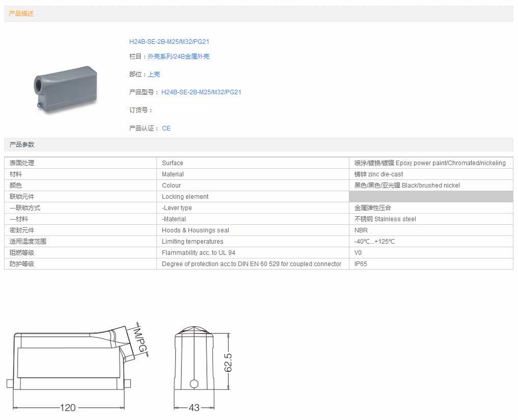Select the 产品描述 section header
Image resolution: width=518 pixels, height=420 pixels.
pos(21,14)
